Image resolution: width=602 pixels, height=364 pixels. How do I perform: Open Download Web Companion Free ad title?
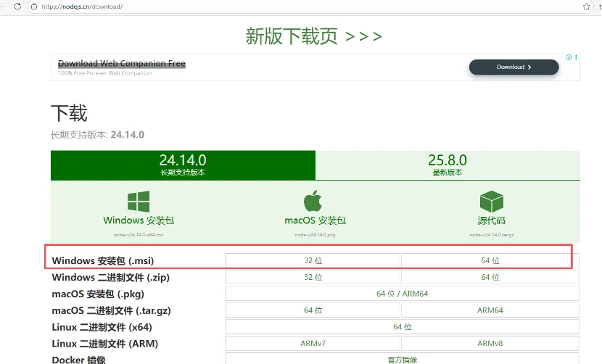(x=122, y=63)
